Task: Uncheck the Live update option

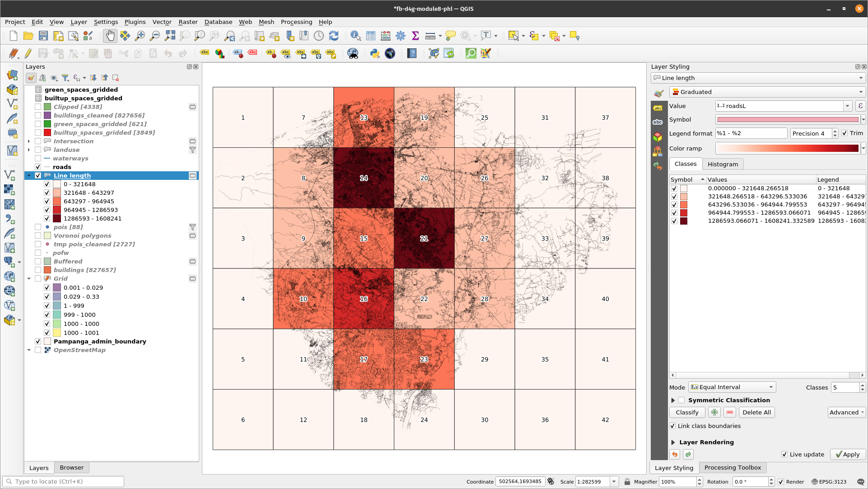Action: tap(784, 454)
